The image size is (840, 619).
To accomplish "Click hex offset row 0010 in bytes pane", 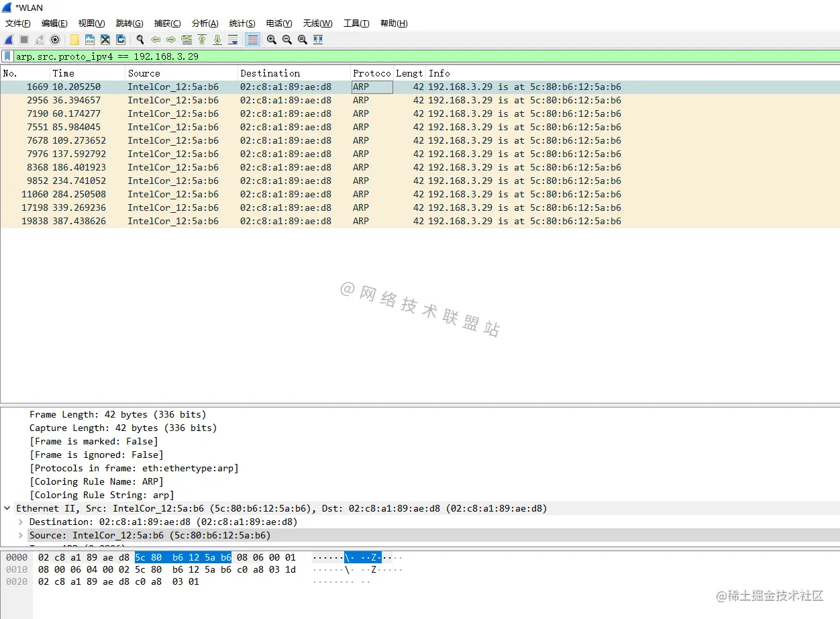I will (17, 569).
